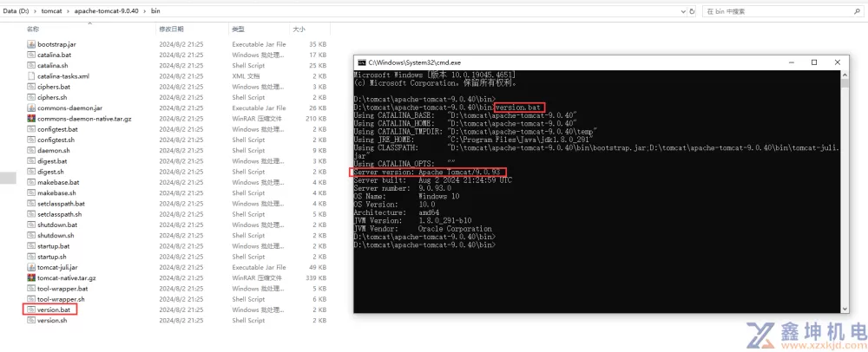Click the 35 KB size cell
Image resolution: width=868 pixels, height=352 pixels.
click(318, 44)
